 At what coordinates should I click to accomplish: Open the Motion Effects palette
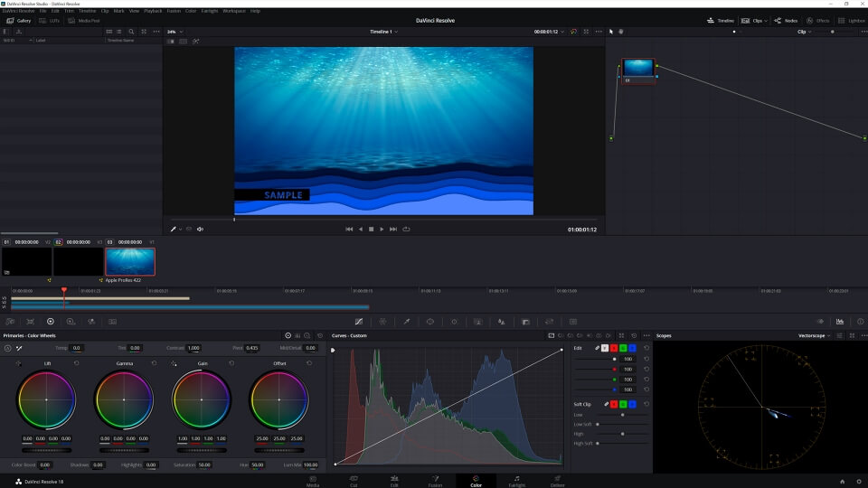coord(112,322)
